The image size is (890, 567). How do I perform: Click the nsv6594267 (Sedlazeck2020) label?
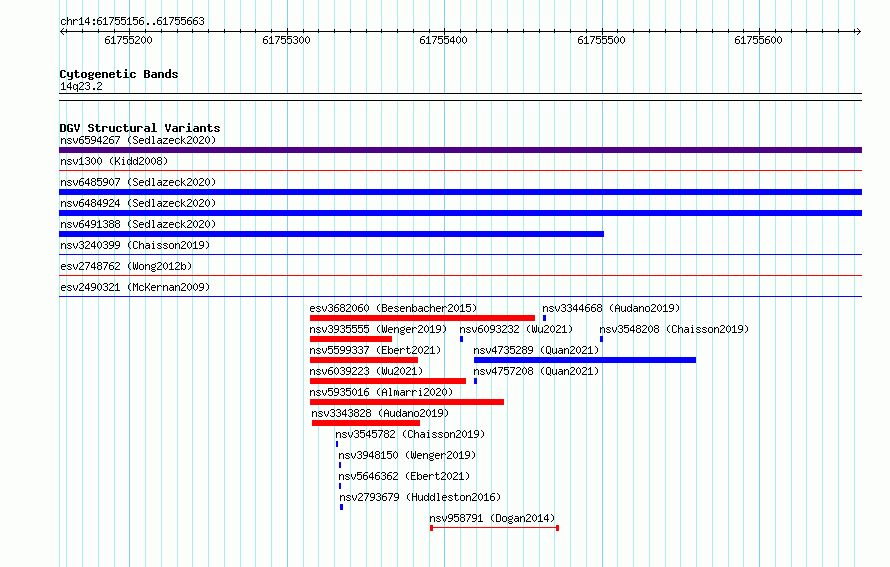pyautogui.click(x=138, y=140)
